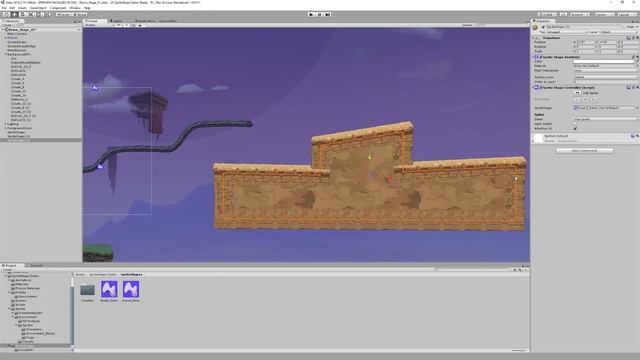Screen dimensions: 640x360
Task: Select the Hand tool in toolbar
Action: [x=6, y=14]
